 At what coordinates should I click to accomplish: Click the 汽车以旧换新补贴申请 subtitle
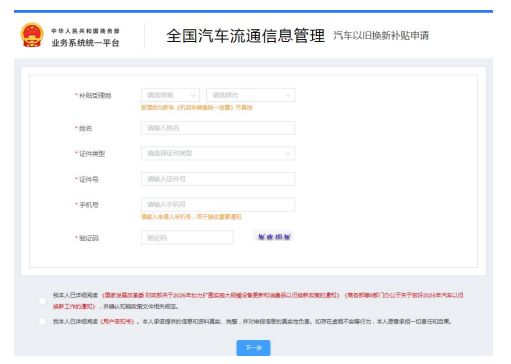(381, 35)
